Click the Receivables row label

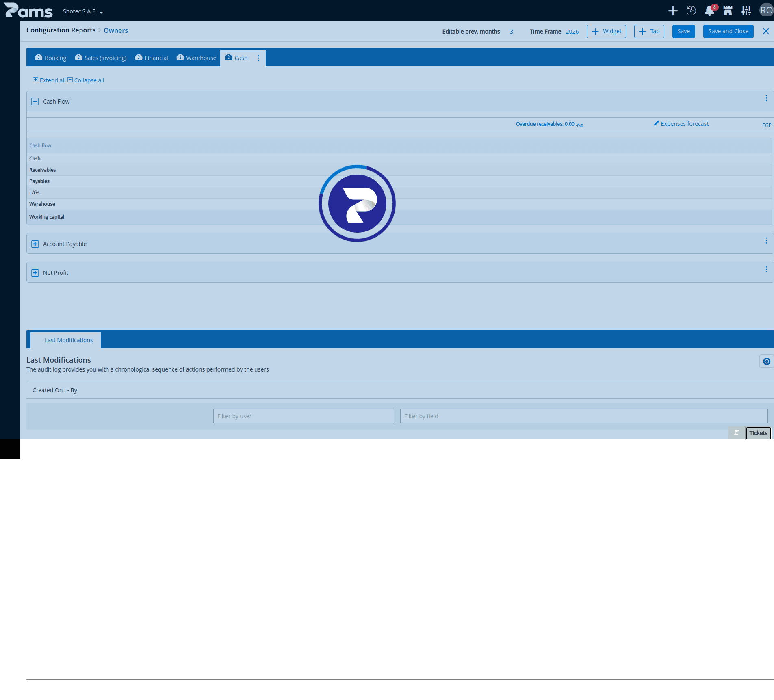point(43,170)
